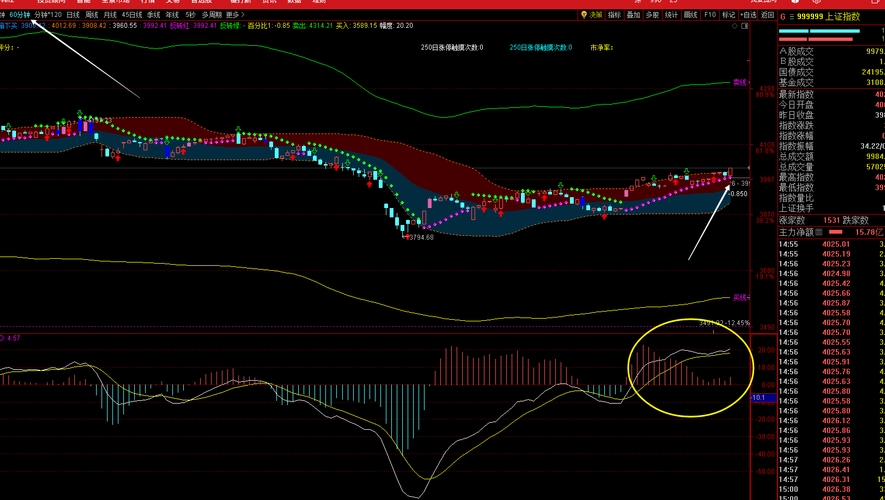Open the 智能 menu in top bar

[84, 2]
